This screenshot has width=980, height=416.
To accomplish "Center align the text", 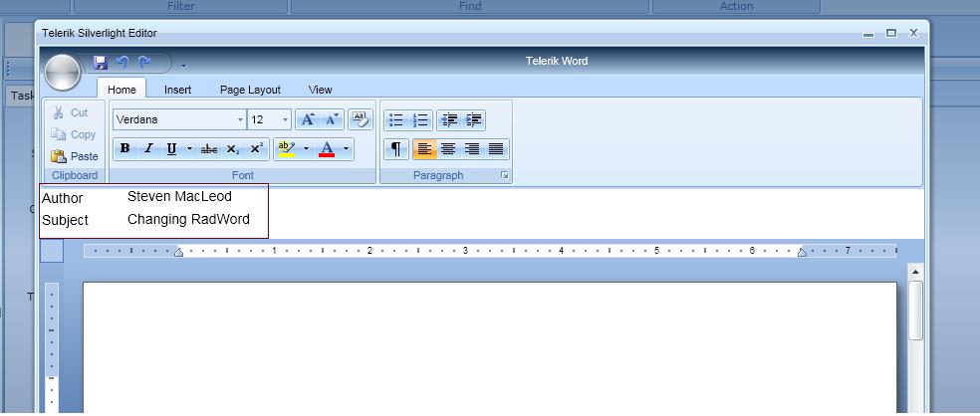I will point(448,148).
